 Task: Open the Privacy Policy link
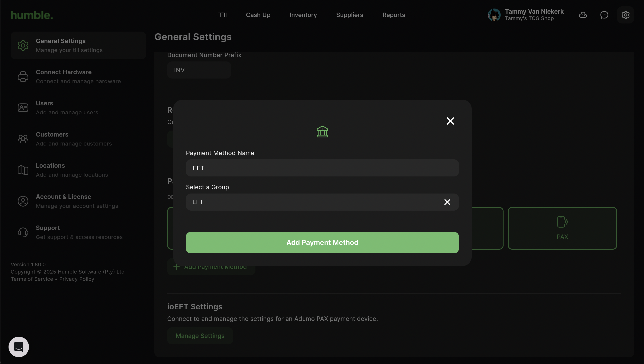(x=77, y=279)
